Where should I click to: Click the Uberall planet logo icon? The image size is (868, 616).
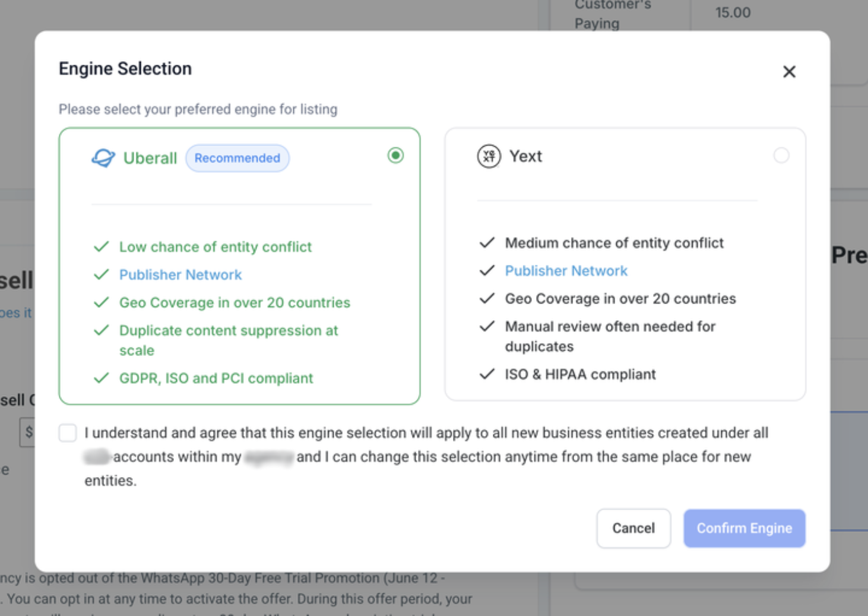pos(103,158)
